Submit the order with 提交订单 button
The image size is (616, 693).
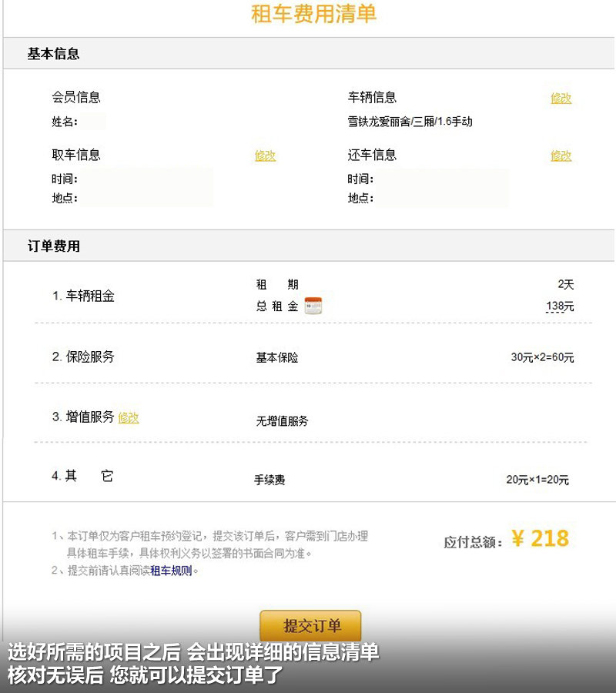[310, 625]
